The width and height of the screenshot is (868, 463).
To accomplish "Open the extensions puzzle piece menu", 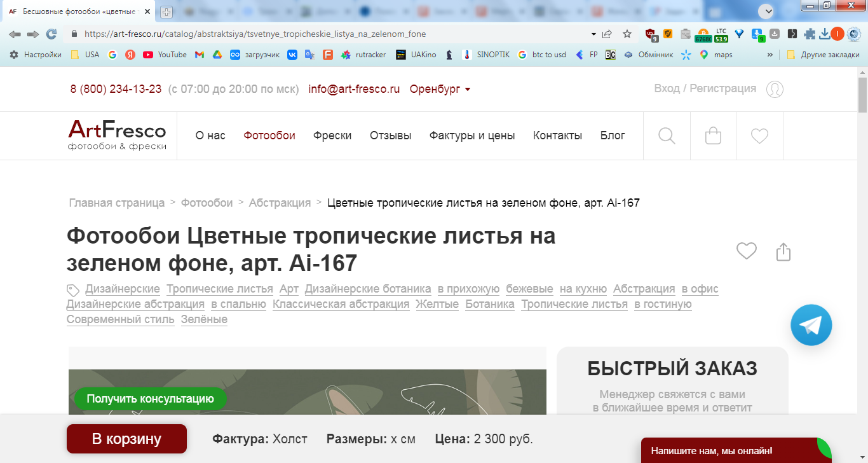I will (810, 34).
